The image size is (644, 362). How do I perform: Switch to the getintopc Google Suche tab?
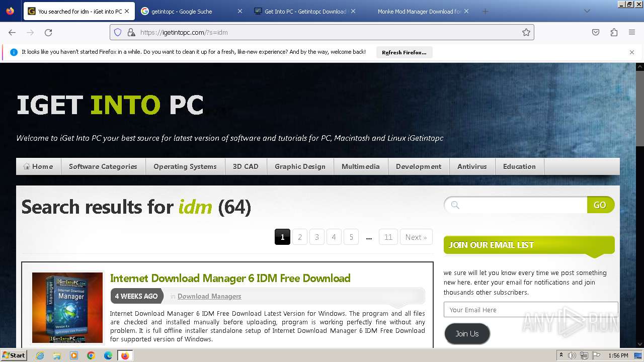coord(192,11)
